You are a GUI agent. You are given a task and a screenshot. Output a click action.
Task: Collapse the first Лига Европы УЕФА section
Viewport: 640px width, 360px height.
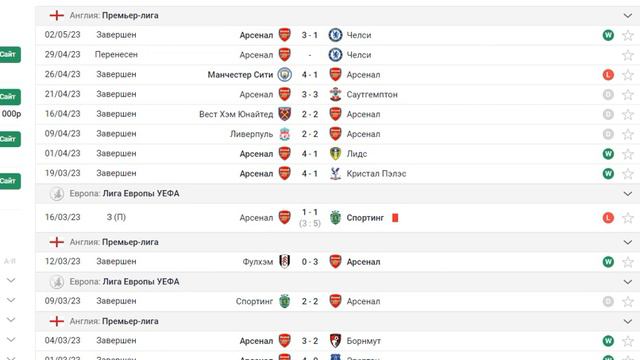point(628,193)
